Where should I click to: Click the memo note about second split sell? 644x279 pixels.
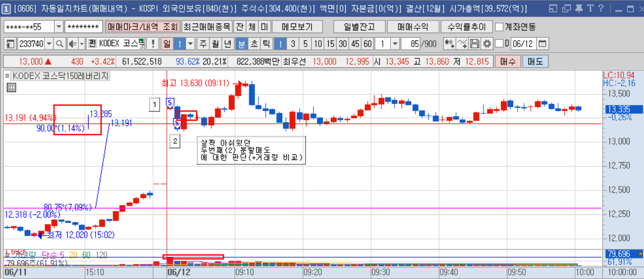251,150
